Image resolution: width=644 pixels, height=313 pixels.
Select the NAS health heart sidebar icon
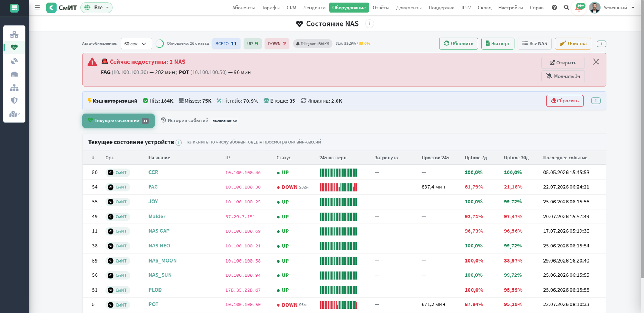coord(14,47)
